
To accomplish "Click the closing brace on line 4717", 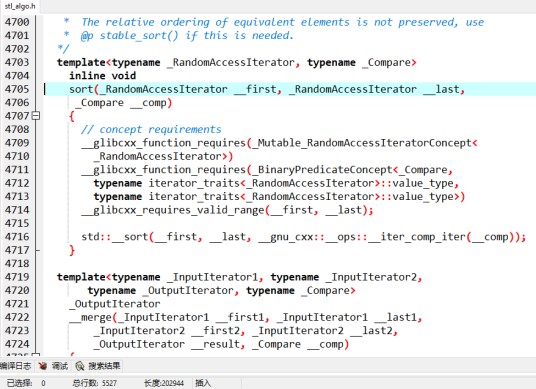I will pos(72,251).
